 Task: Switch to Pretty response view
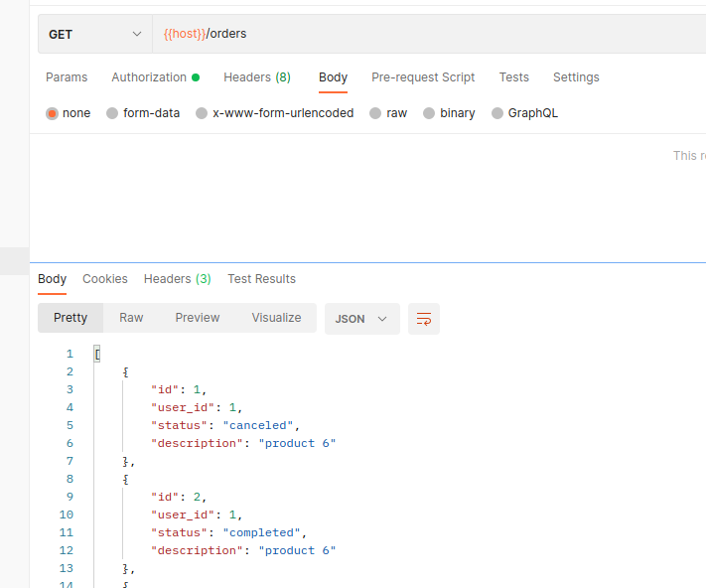pos(71,318)
